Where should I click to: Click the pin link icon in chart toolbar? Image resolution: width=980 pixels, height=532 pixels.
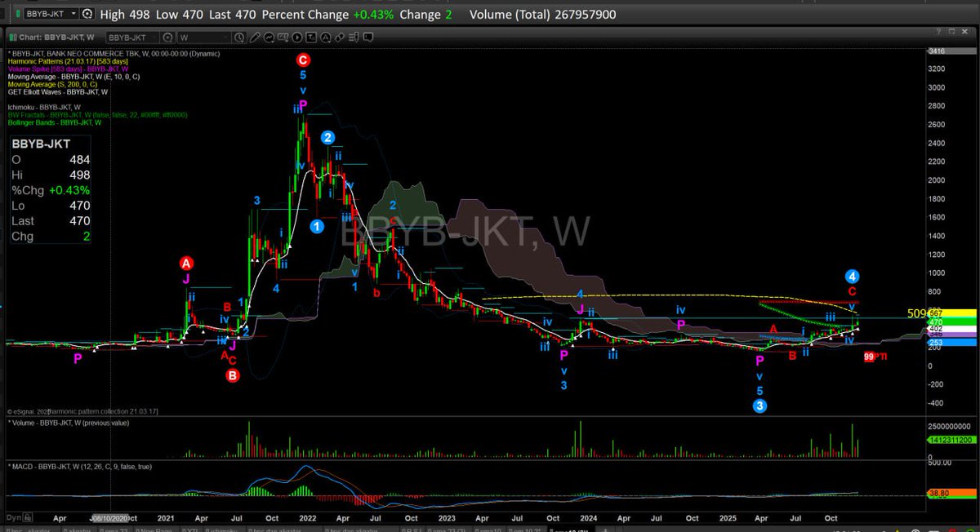coord(340,38)
